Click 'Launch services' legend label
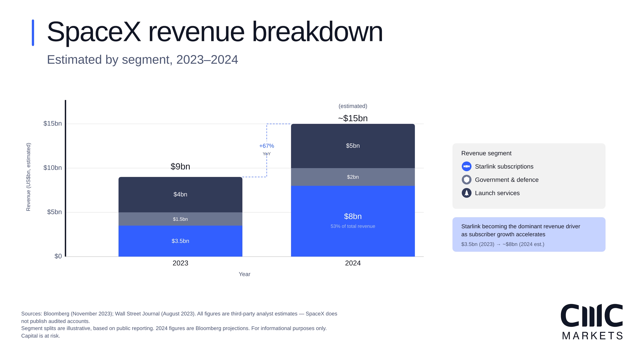The image size is (644, 361). (497, 193)
